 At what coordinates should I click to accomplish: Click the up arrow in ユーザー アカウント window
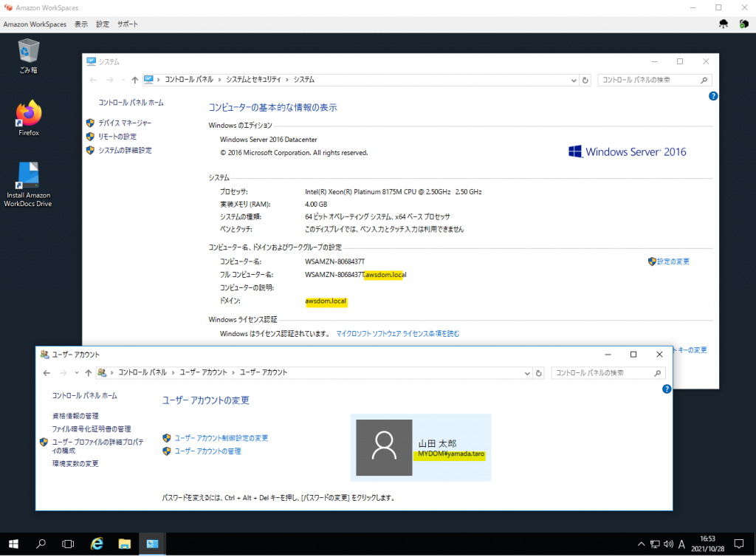point(89,373)
